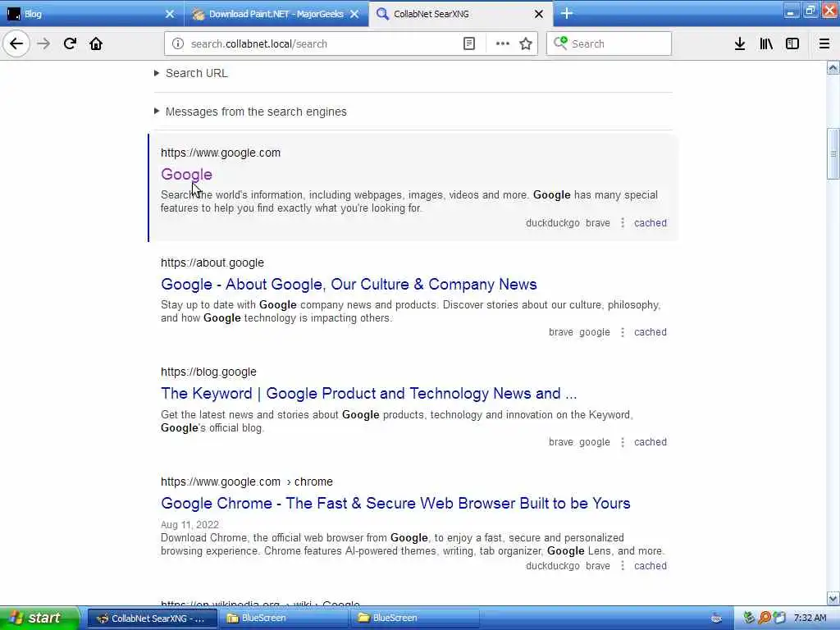Open more options dots for Google Chrome result
840x630 pixels.
pyautogui.click(x=623, y=566)
